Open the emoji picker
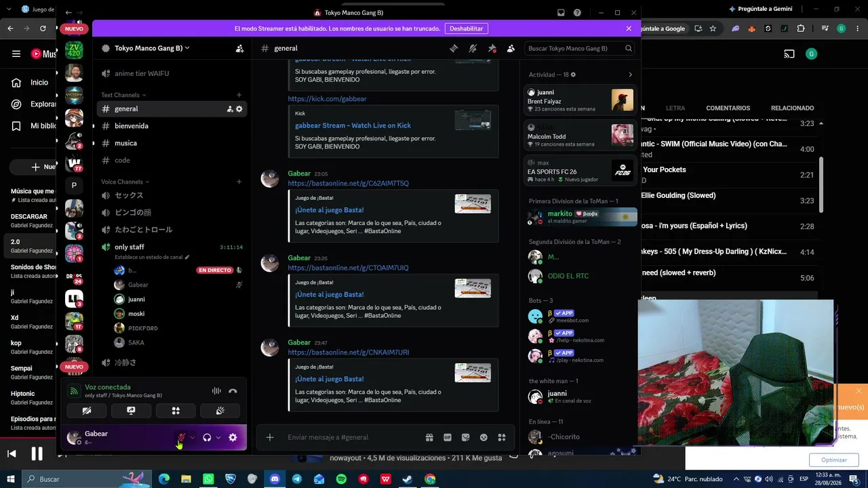 click(484, 437)
